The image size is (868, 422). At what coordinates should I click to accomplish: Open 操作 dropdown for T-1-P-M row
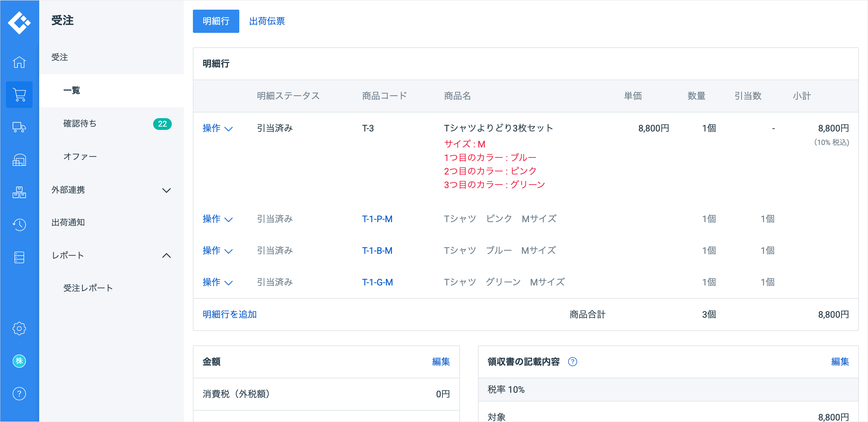coord(218,219)
